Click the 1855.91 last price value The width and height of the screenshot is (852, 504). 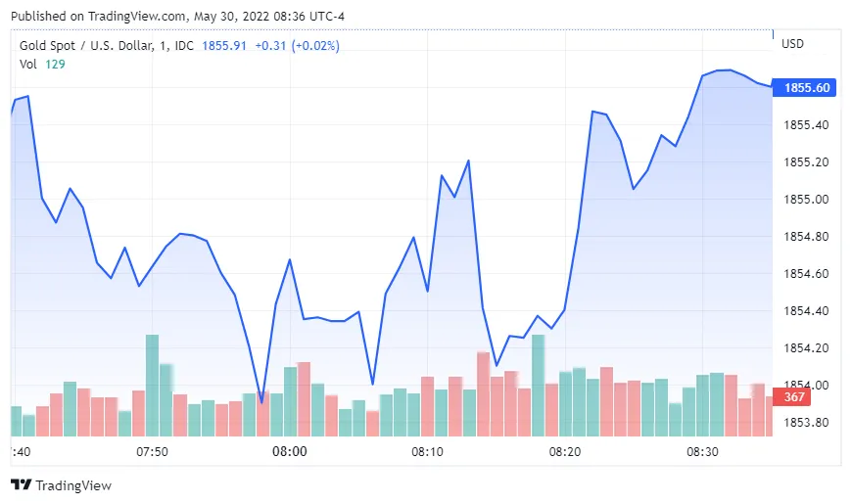[x=224, y=46]
